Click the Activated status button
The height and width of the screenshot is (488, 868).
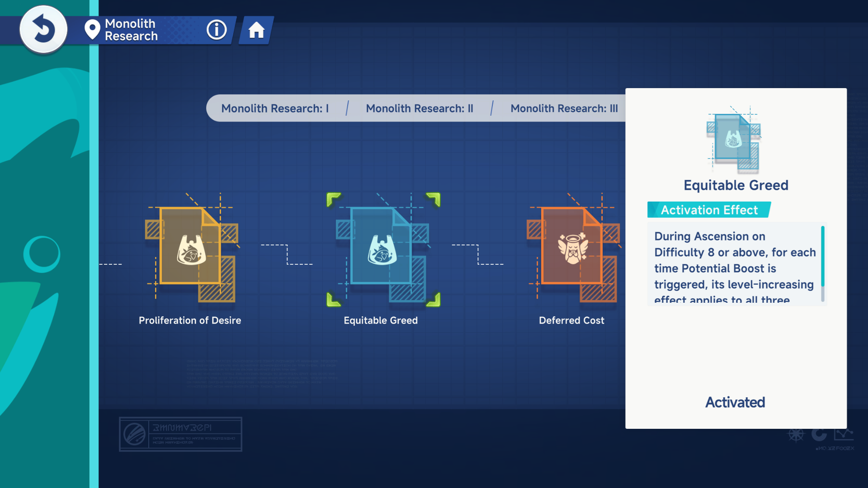735,402
